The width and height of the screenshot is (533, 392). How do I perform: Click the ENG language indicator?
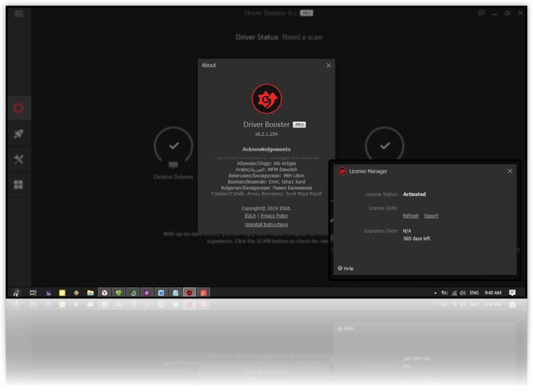[474, 293]
